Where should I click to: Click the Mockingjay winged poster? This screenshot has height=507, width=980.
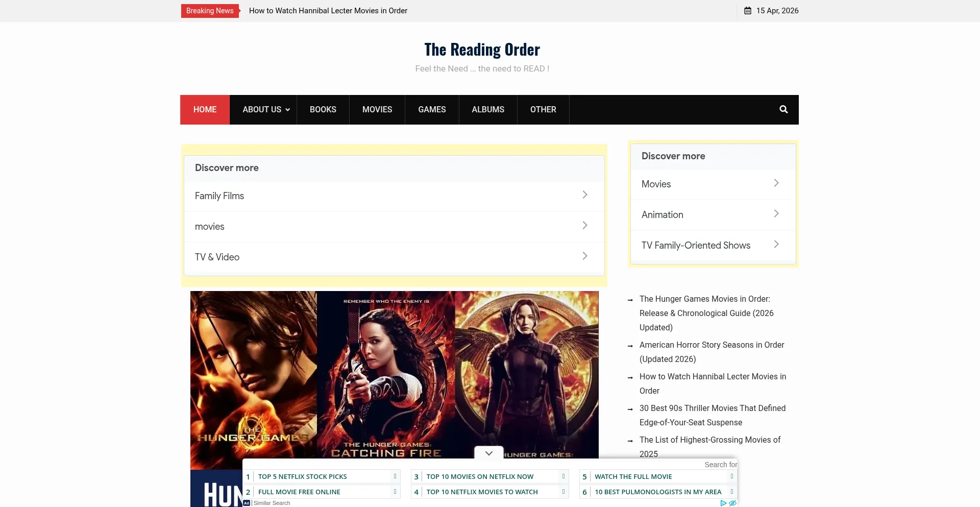coord(527,374)
